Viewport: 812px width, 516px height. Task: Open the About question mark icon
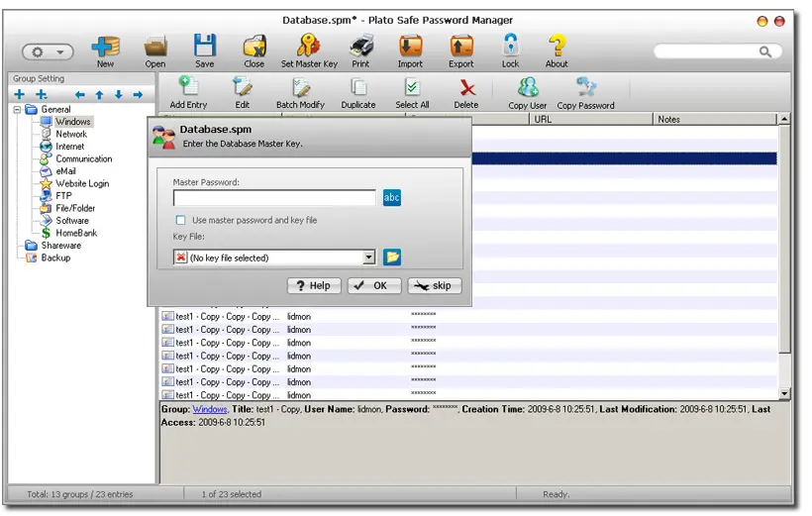pyautogui.click(x=557, y=51)
